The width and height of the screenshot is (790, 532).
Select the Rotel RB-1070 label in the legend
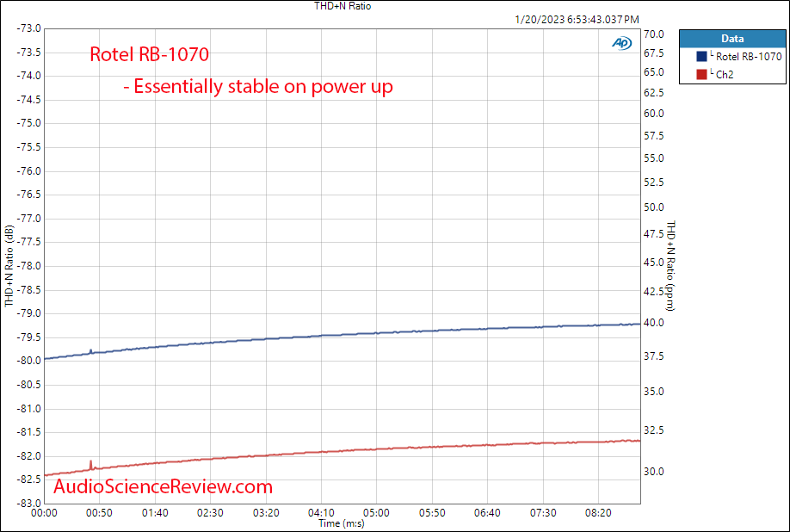coord(749,57)
